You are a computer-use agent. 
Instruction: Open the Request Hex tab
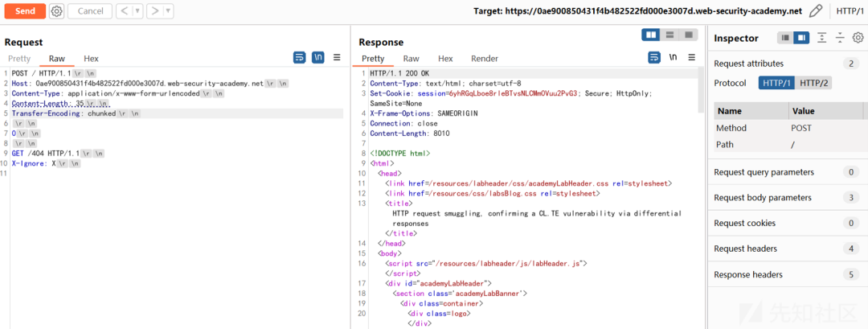[92, 59]
